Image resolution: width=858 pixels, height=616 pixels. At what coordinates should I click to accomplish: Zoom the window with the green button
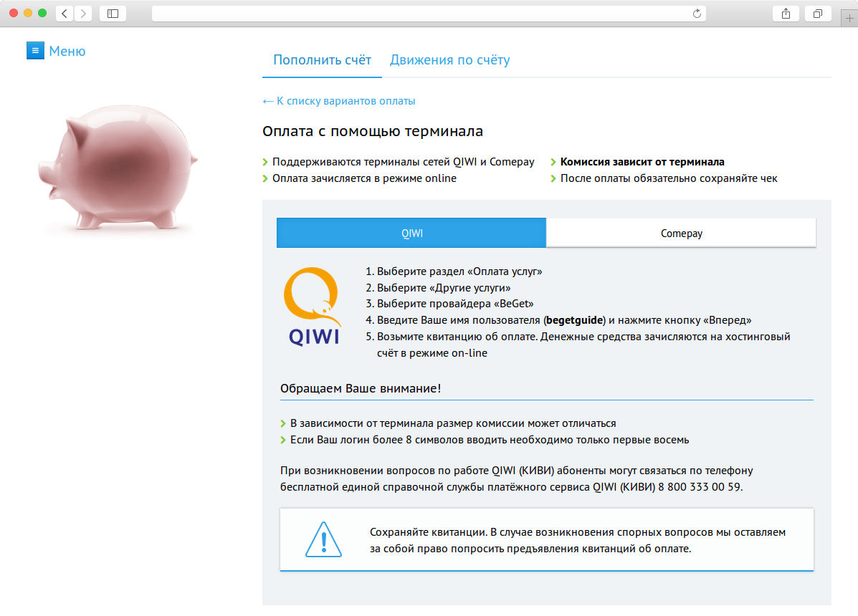42,13
